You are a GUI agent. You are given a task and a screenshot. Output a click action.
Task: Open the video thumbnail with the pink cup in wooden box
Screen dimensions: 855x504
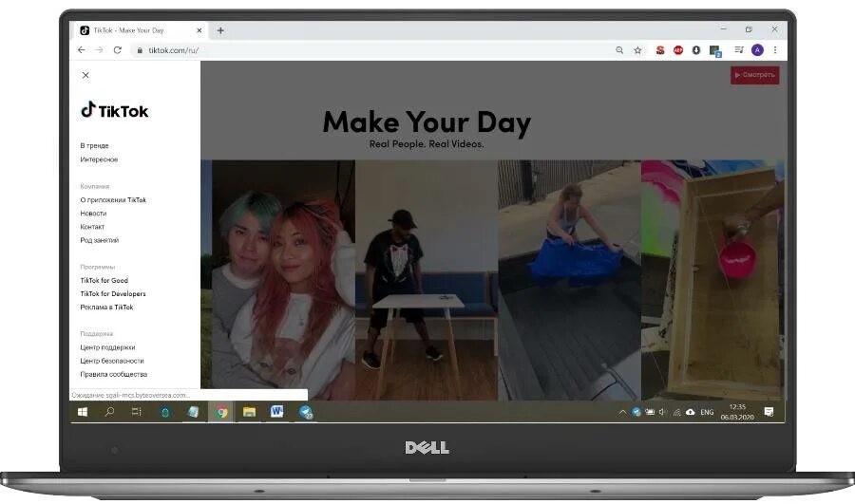coord(713,280)
